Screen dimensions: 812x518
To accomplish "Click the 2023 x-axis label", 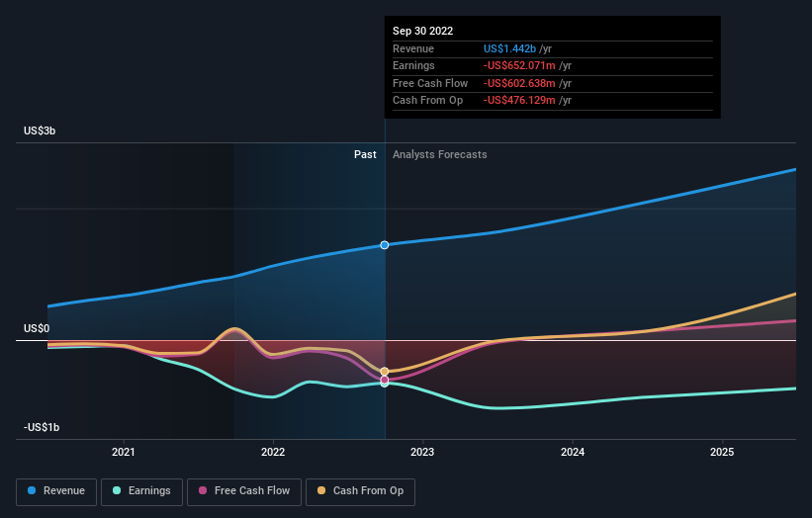I will 422,453.
